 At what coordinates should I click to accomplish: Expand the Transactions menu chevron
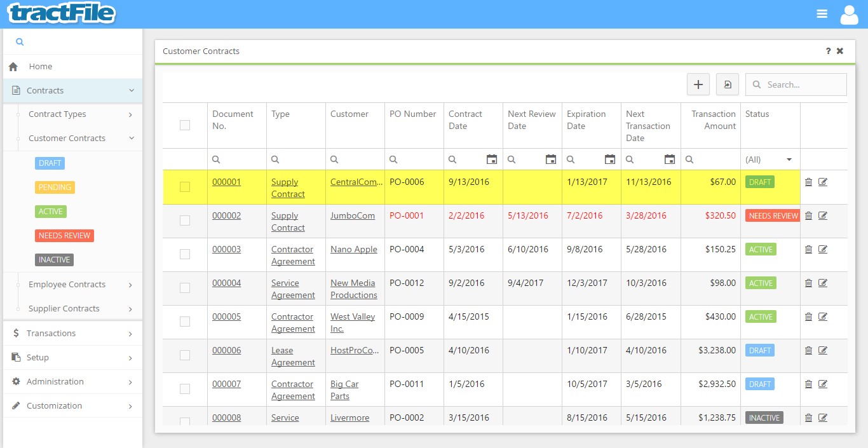coord(130,334)
